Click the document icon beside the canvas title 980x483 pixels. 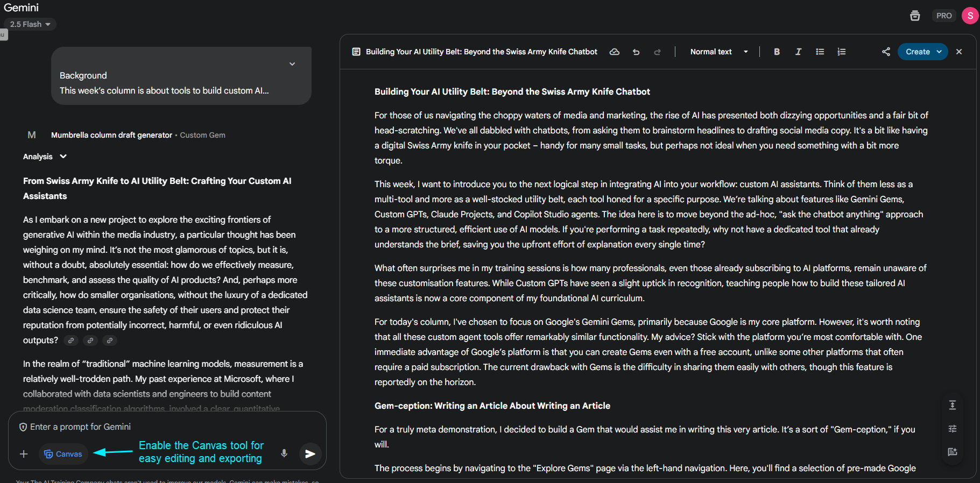(356, 52)
